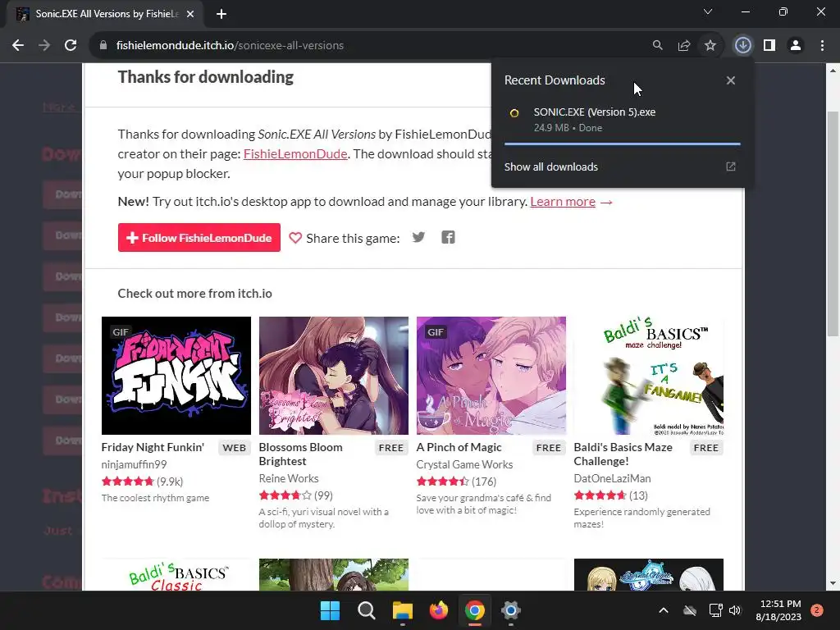The image size is (840, 630).
Task: Click the heart icon beside Share this game
Action: [x=295, y=238]
